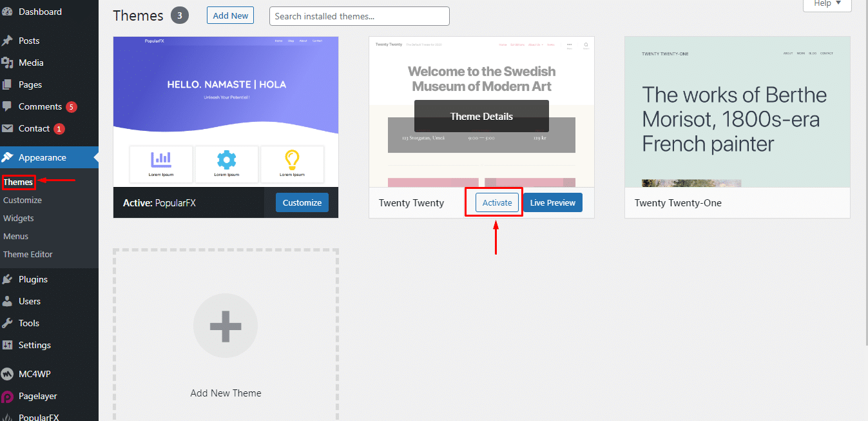The width and height of the screenshot is (868, 421).
Task: Click the Comments speech bubble icon
Action: [8, 106]
